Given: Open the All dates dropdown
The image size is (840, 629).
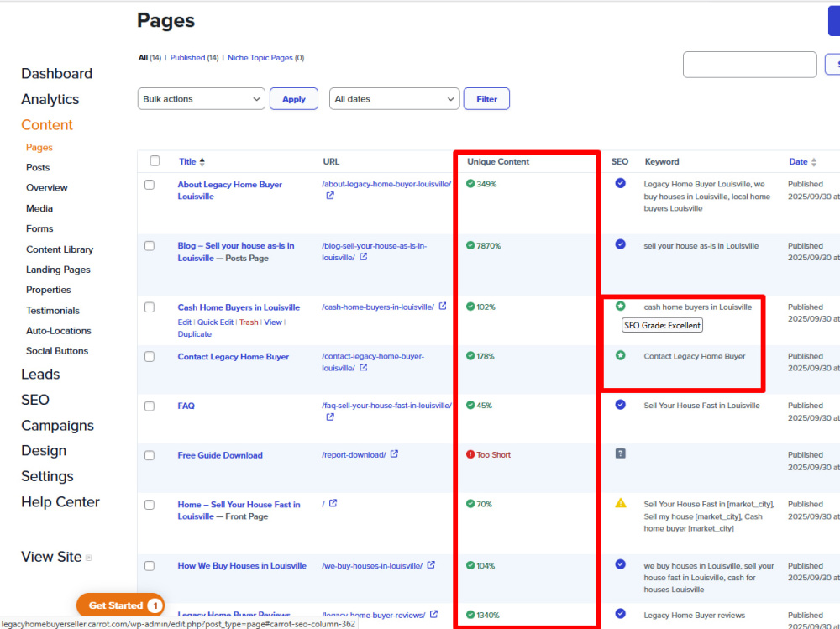Looking at the screenshot, I should tap(394, 98).
